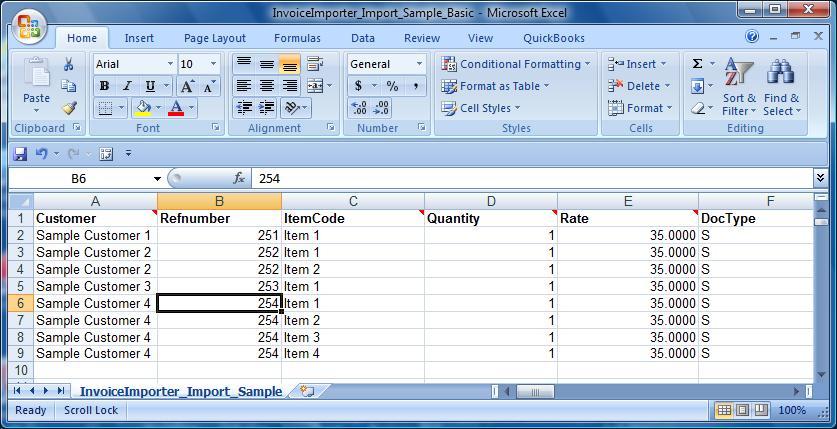
Task: Save the workbook from Quick Access Toolbar
Action: click(20, 154)
